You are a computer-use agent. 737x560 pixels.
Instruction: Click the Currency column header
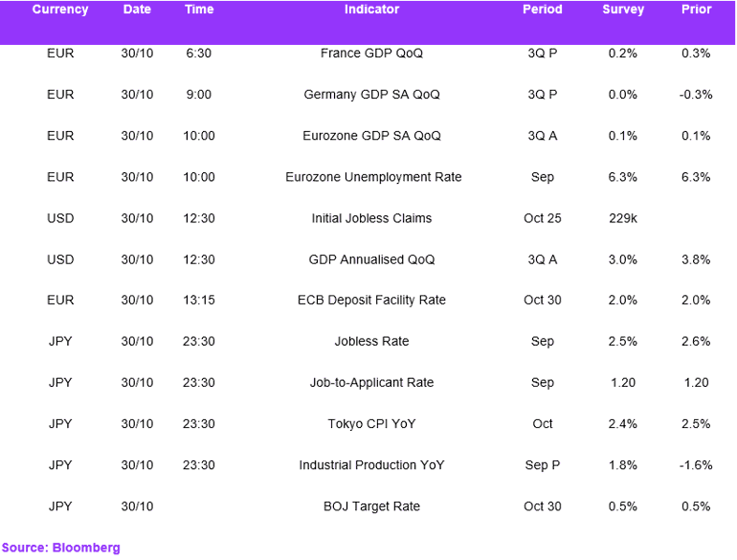click(x=60, y=10)
